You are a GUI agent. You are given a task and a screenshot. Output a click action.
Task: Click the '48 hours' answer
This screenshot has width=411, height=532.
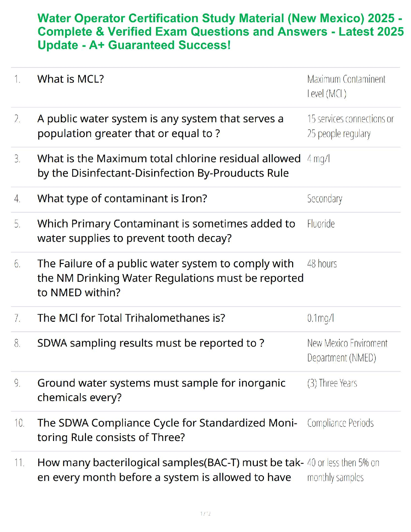tap(322, 264)
